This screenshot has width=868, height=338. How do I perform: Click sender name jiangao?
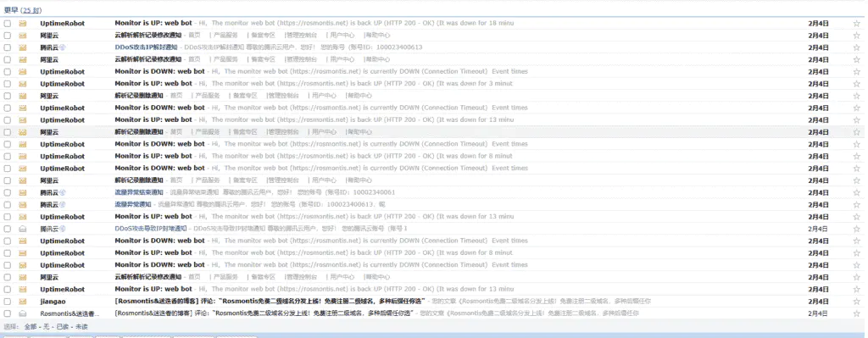[53, 302]
